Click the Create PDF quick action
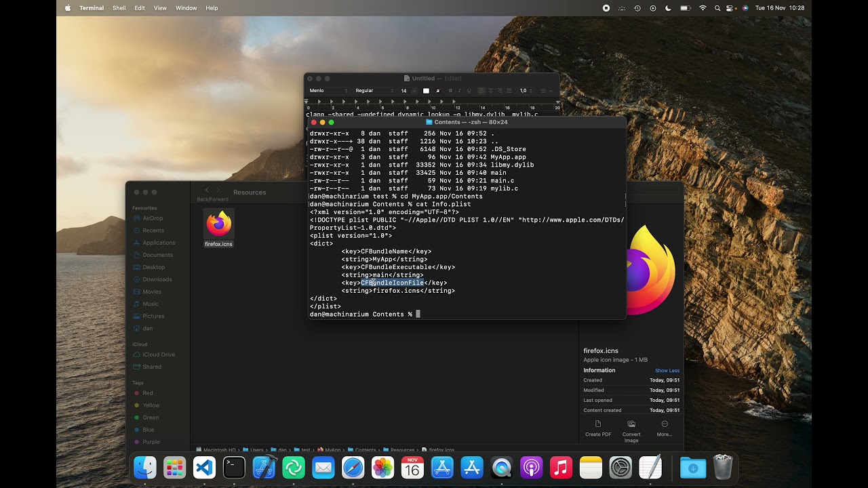 tap(598, 428)
